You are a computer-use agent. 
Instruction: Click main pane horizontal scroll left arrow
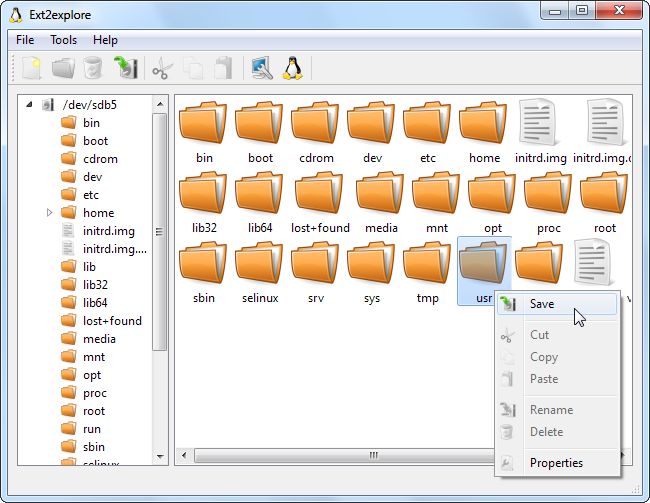(x=184, y=455)
